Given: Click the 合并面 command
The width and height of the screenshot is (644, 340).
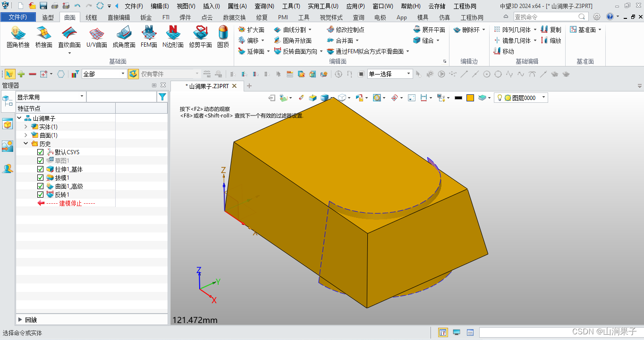Looking at the screenshot, I should point(339,41).
